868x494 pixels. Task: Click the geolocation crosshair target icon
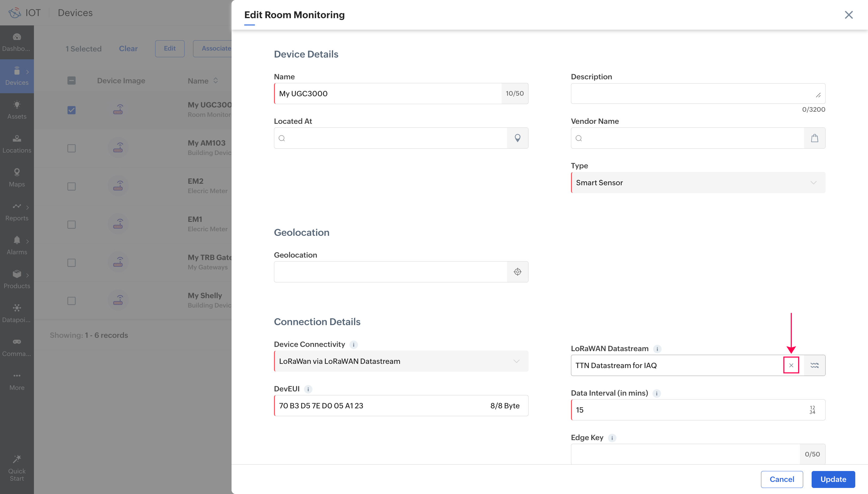point(517,272)
